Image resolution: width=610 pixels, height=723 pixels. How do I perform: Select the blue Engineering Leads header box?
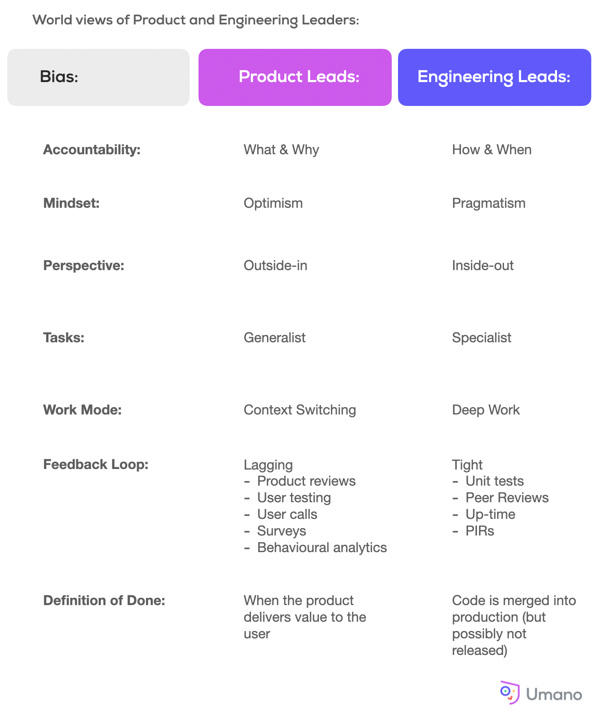pos(494,77)
